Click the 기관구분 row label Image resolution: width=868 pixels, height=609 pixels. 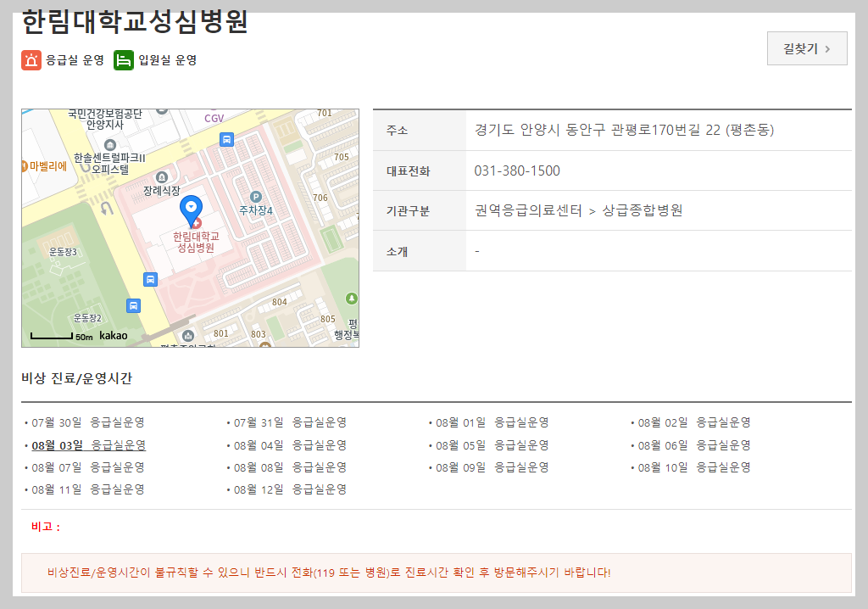(x=408, y=211)
